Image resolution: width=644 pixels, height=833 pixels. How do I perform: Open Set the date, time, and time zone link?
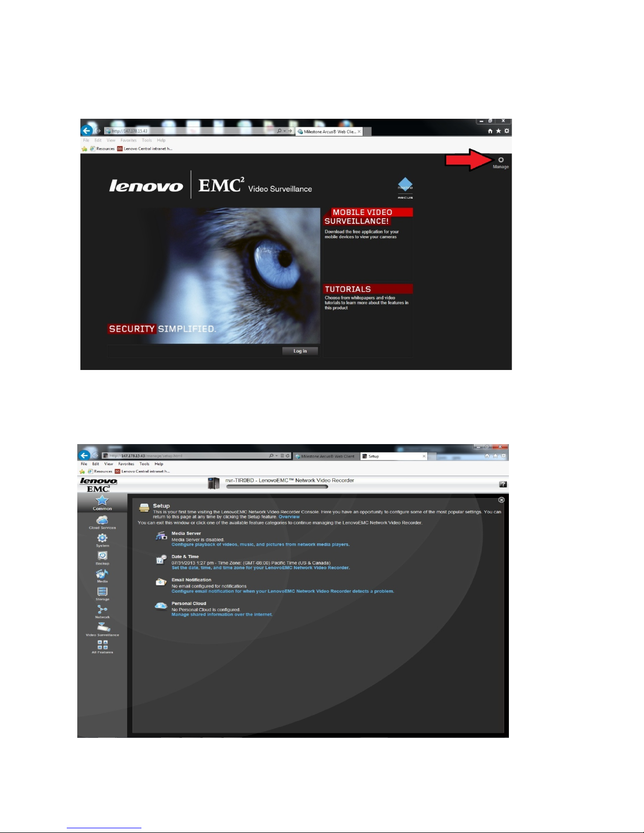point(260,568)
